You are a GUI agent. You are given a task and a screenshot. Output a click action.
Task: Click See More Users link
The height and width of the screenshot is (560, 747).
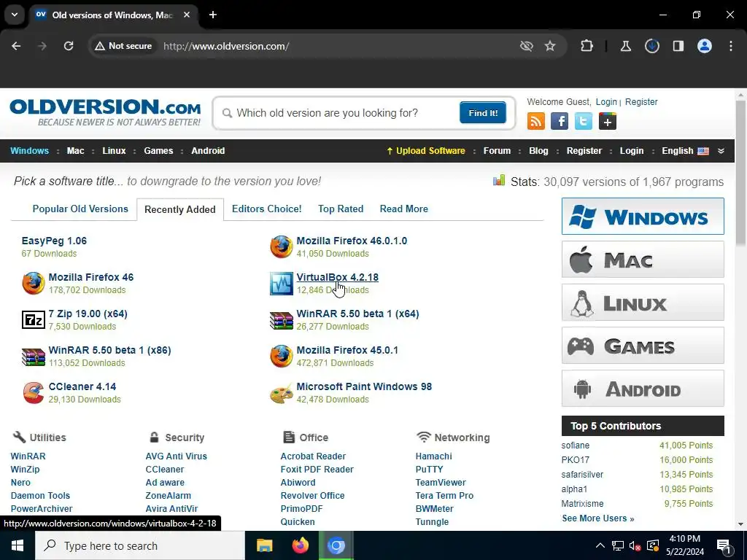598,518
